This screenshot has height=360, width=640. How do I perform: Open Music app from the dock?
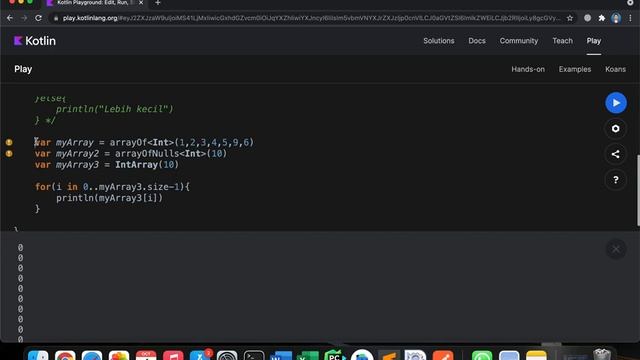pos(173,355)
